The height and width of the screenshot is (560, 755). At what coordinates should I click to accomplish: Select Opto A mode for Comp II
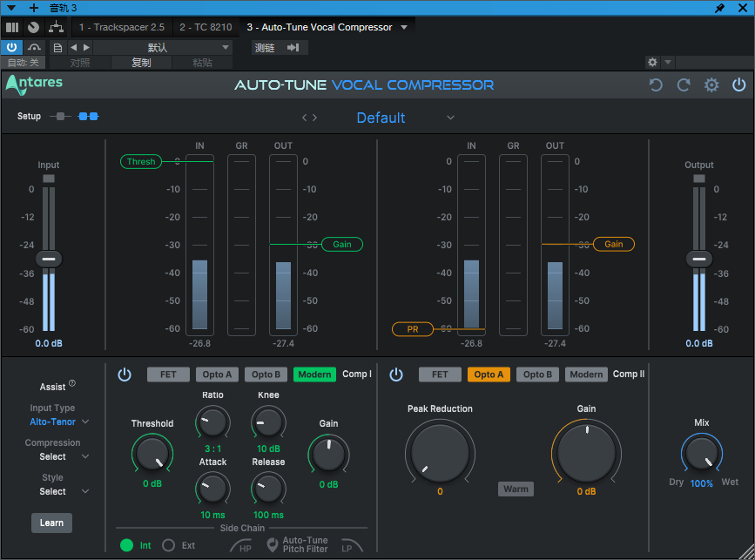(489, 374)
